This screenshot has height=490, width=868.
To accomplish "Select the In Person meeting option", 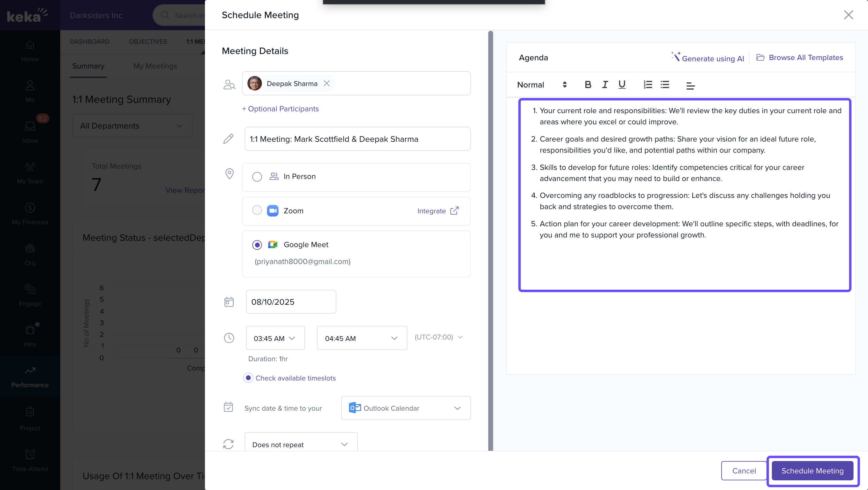I will pos(257,177).
